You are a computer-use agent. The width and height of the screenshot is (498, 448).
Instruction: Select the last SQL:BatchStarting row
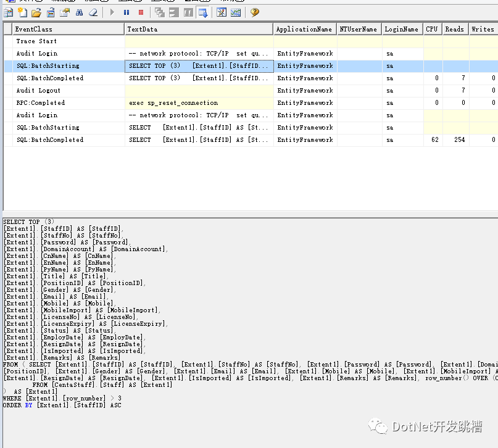(x=251, y=128)
